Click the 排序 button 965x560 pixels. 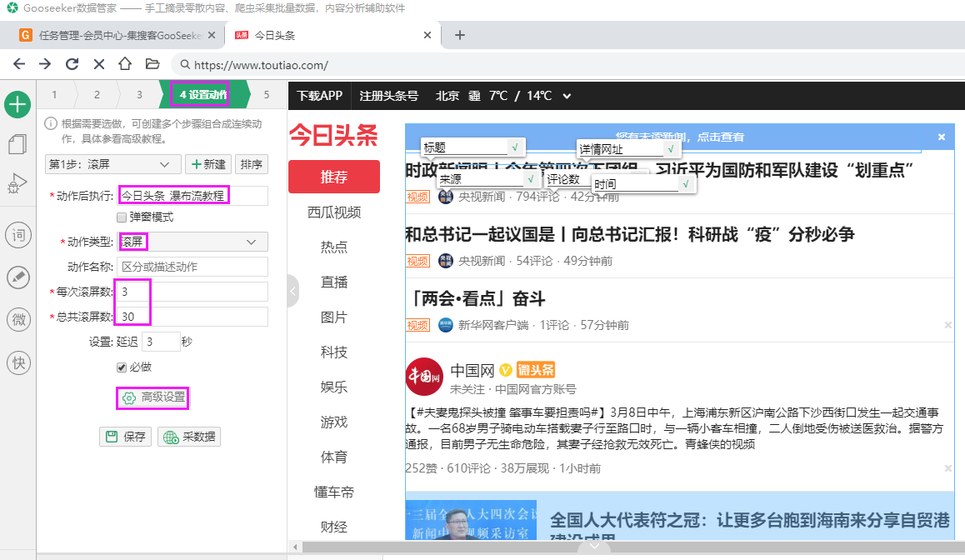pos(251,164)
